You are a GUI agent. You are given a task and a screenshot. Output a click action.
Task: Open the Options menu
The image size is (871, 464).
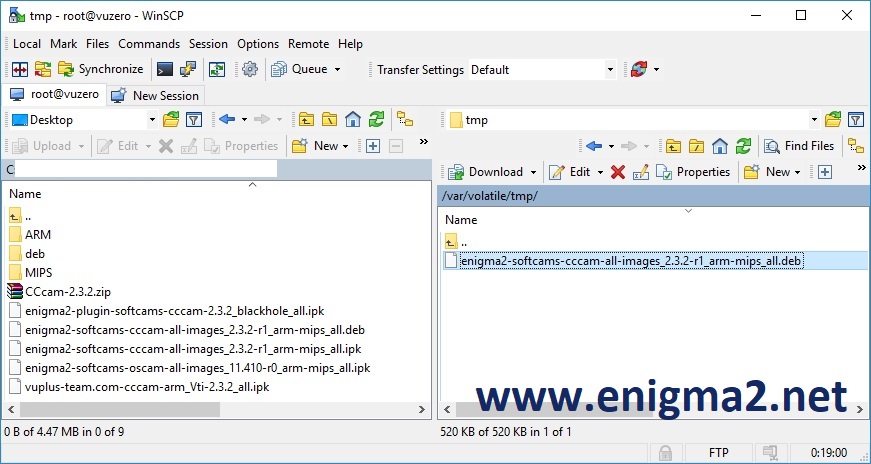point(258,44)
